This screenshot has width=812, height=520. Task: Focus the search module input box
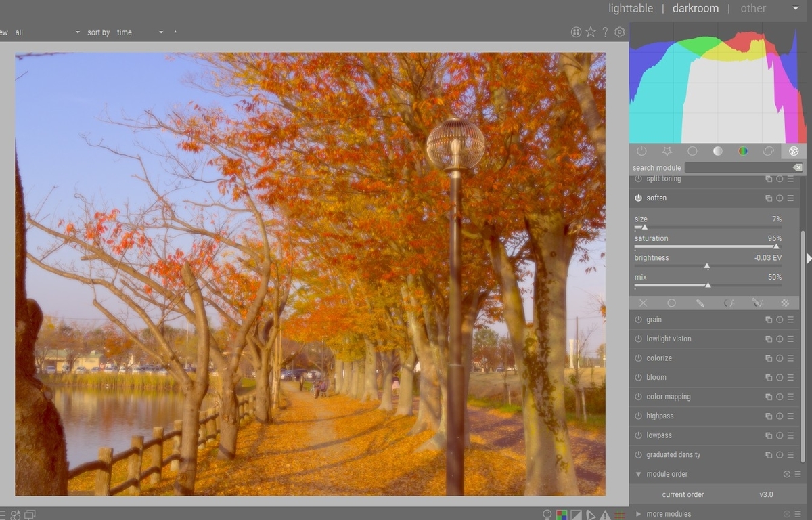(738, 167)
